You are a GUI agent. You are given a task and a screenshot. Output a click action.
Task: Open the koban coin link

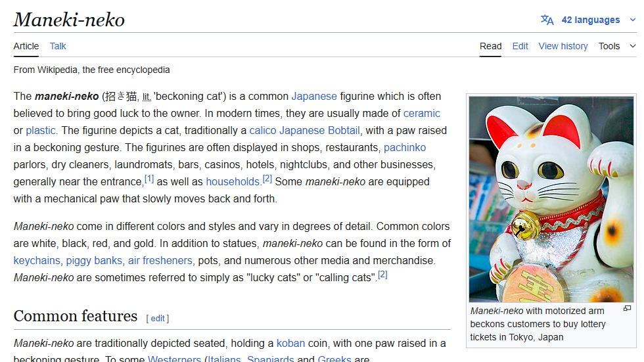290,343
